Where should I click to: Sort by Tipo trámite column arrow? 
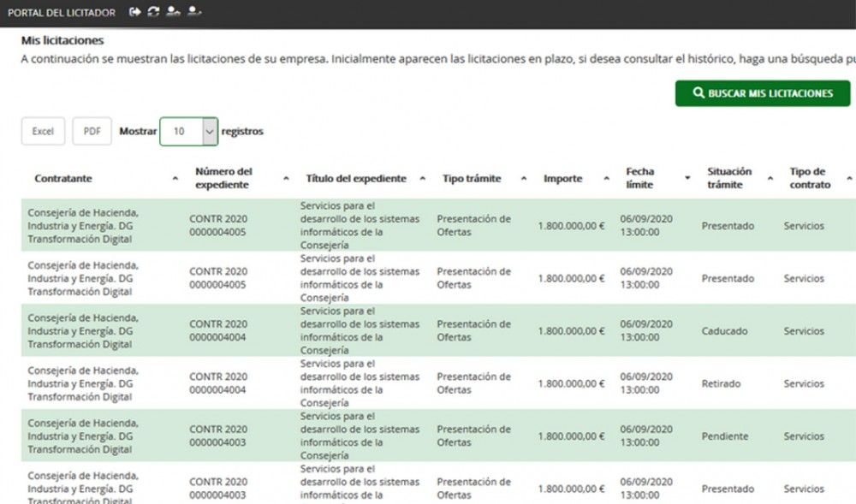[524, 178]
